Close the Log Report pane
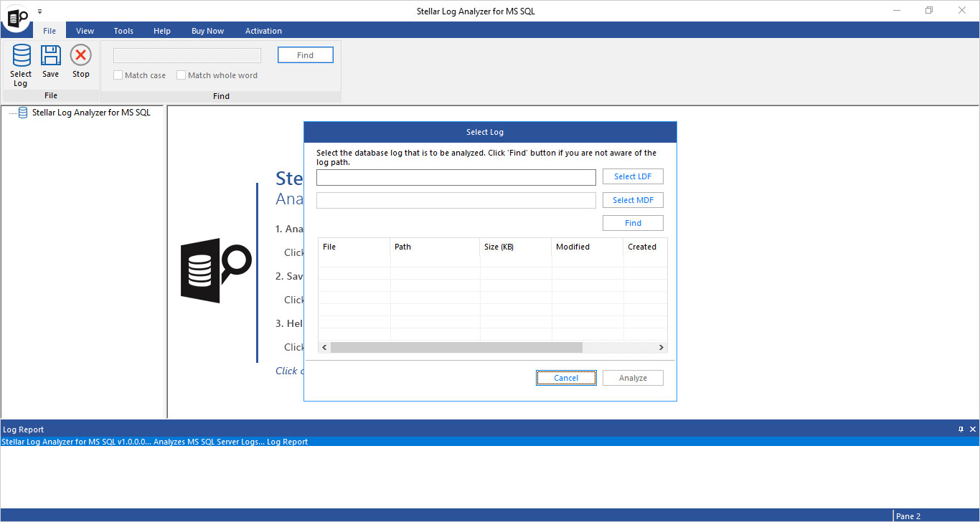Screen dimensions: 980x522 click(973, 429)
